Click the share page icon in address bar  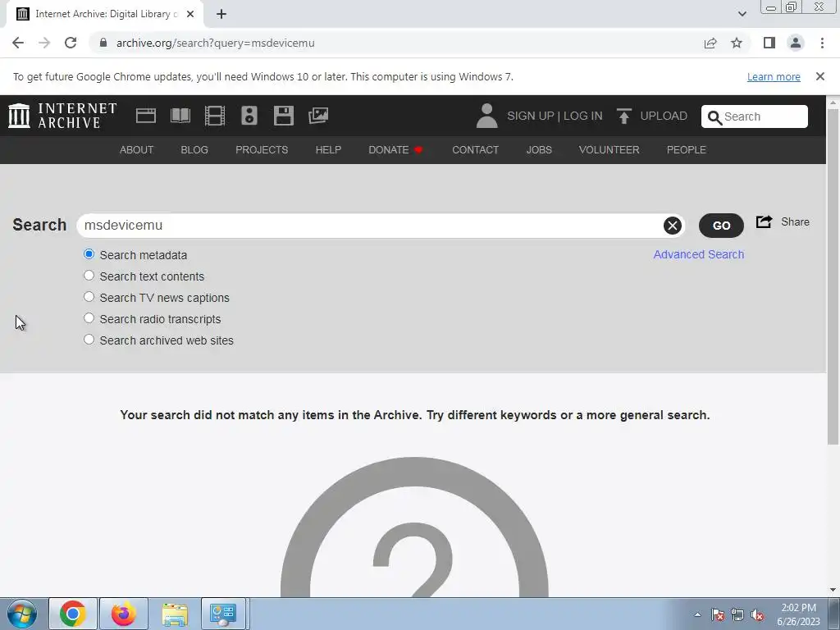click(x=710, y=43)
